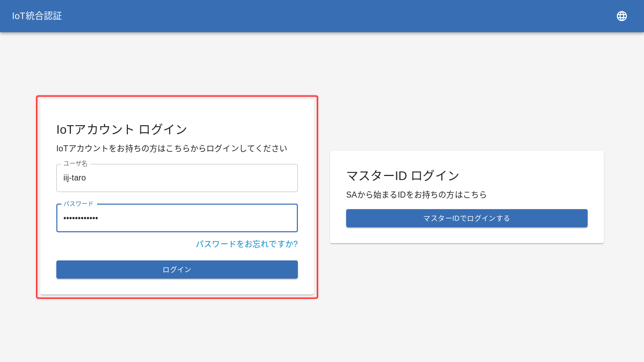Click the IoT統合認証 header title
Viewport: 644px width, 362px height.
[x=37, y=16]
